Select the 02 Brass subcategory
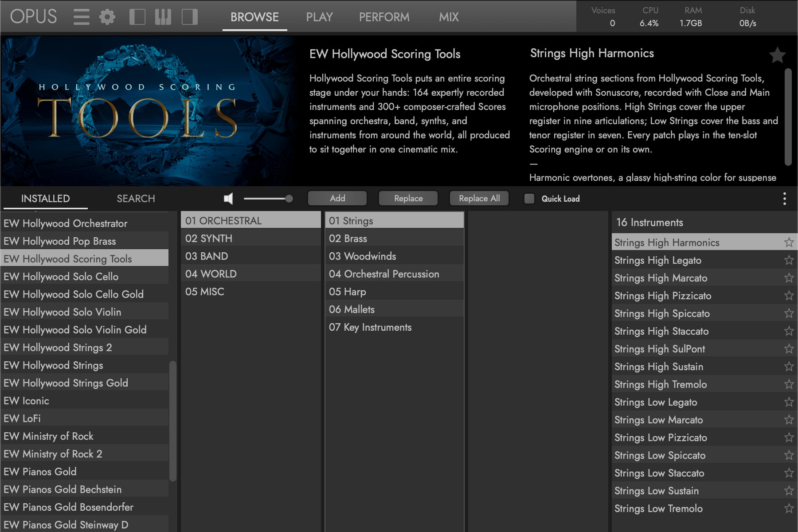798x532 pixels. click(x=395, y=238)
